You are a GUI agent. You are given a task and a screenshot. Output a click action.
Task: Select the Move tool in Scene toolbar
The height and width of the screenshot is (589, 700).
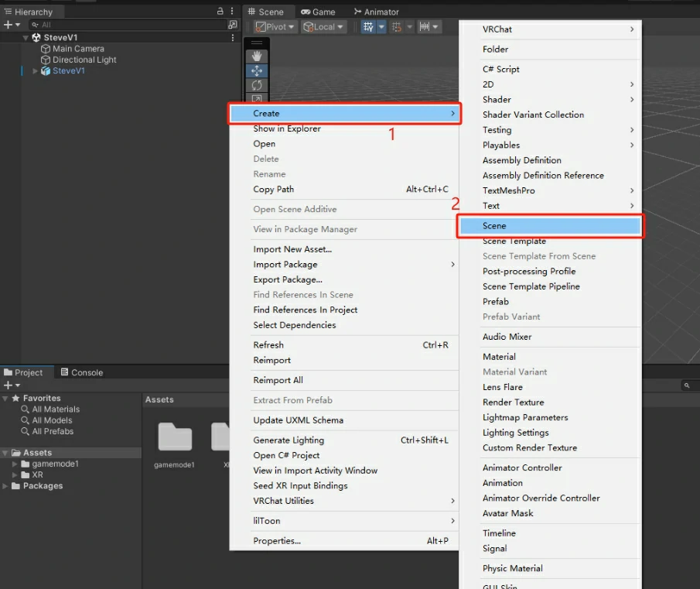click(x=257, y=70)
